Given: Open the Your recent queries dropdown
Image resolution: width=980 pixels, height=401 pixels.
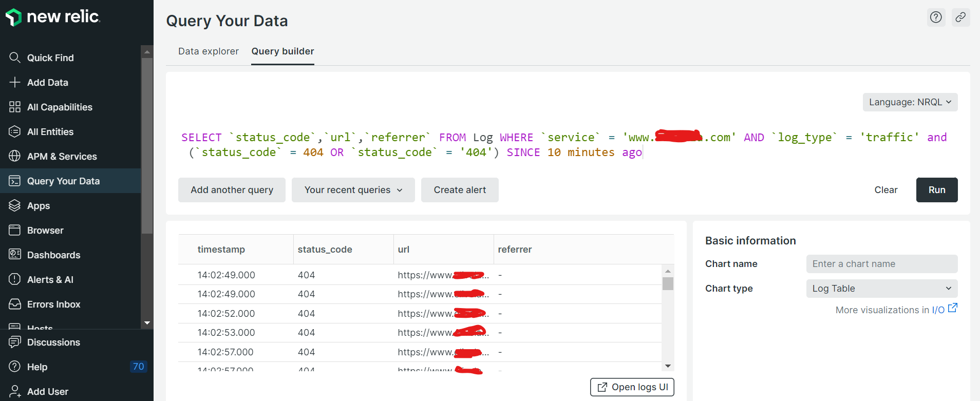Looking at the screenshot, I should pyautogui.click(x=353, y=190).
